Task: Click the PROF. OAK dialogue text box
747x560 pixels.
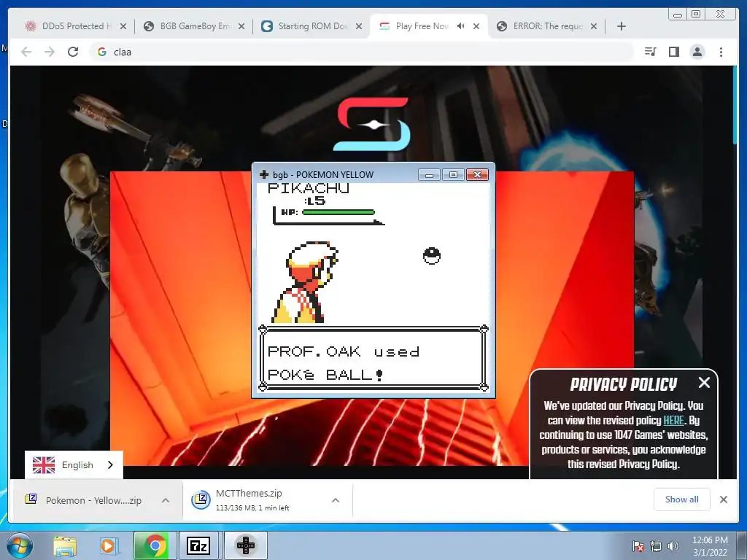Action: tap(373, 358)
